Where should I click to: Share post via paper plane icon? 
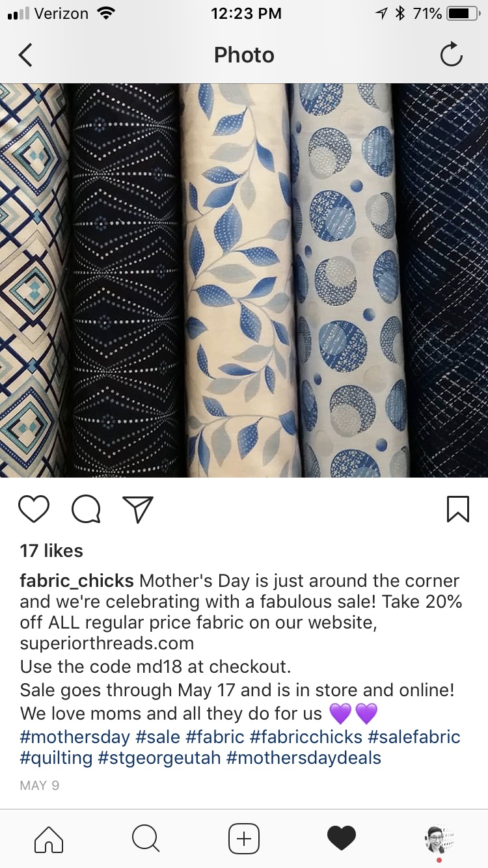pos(137,509)
